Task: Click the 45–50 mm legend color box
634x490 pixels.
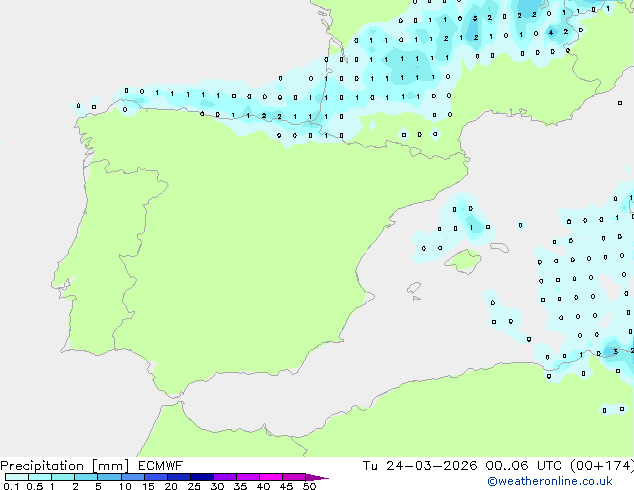Action: pyautogui.click(x=294, y=477)
